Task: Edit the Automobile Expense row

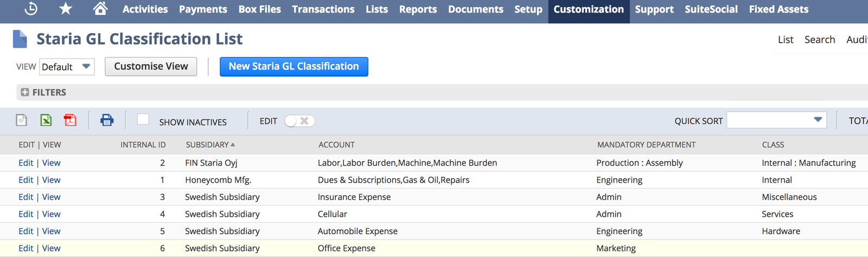Action: (x=26, y=231)
